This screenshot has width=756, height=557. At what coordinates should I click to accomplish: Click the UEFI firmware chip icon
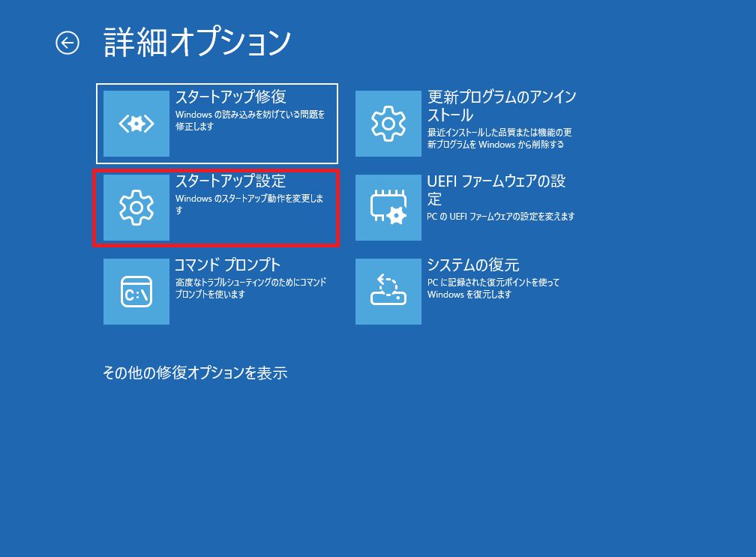(x=388, y=208)
